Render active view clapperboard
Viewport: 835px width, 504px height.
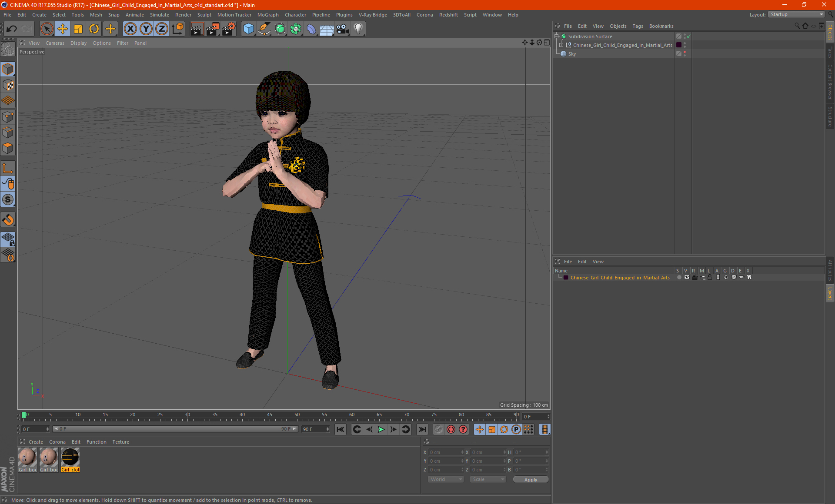coord(197,29)
